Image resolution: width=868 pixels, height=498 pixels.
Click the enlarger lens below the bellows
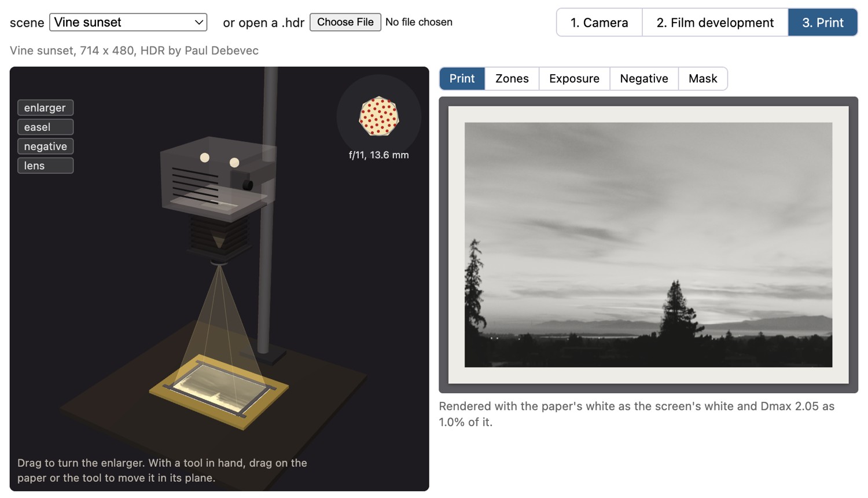pyautogui.click(x=219, y=264)
